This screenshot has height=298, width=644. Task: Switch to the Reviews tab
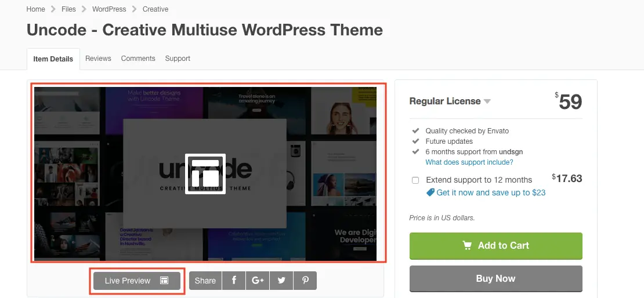point(98,59)
